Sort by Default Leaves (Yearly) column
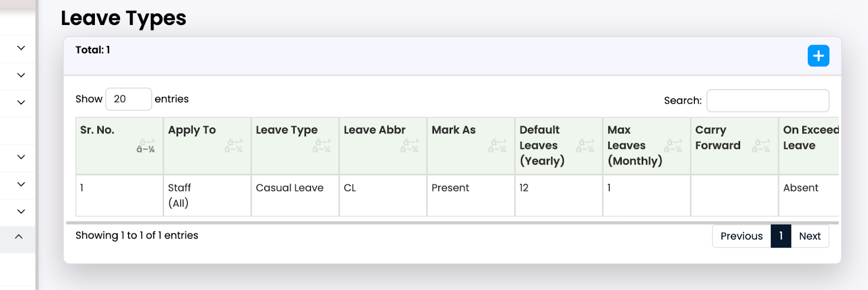 (585, 146)
